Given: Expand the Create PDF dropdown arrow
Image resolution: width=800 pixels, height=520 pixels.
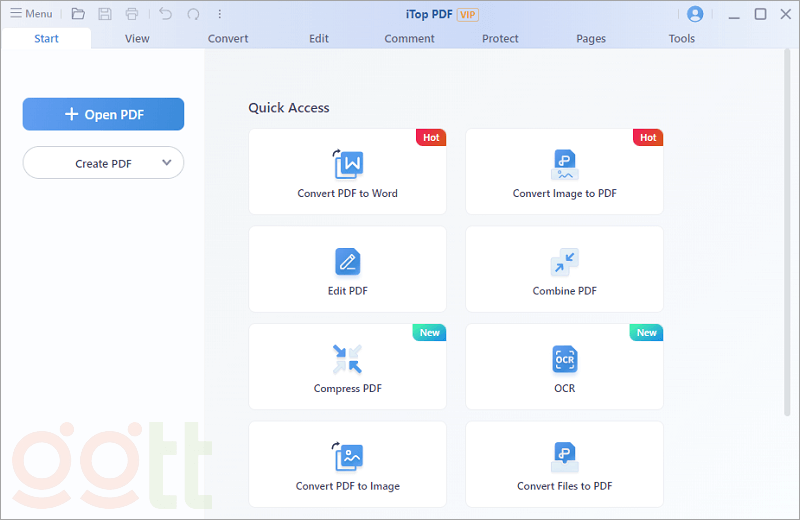Looking at the screenshot, I should tap(166, 163).
